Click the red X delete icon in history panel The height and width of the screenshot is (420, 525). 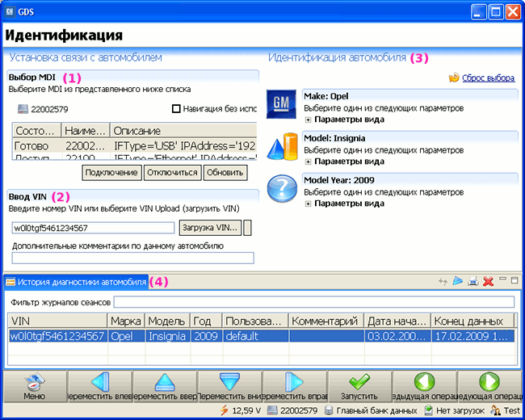pyautogui.click(x=488, y=281)
